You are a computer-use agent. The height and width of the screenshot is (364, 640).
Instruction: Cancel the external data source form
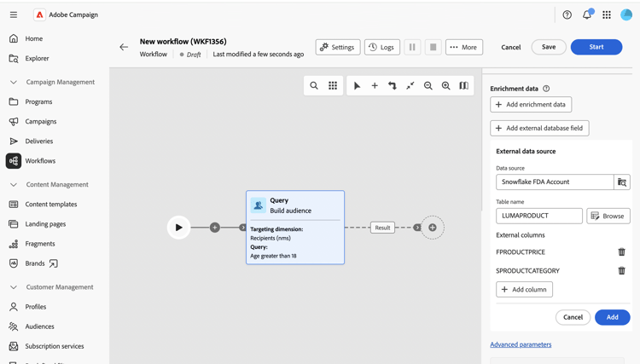point(573,317)
